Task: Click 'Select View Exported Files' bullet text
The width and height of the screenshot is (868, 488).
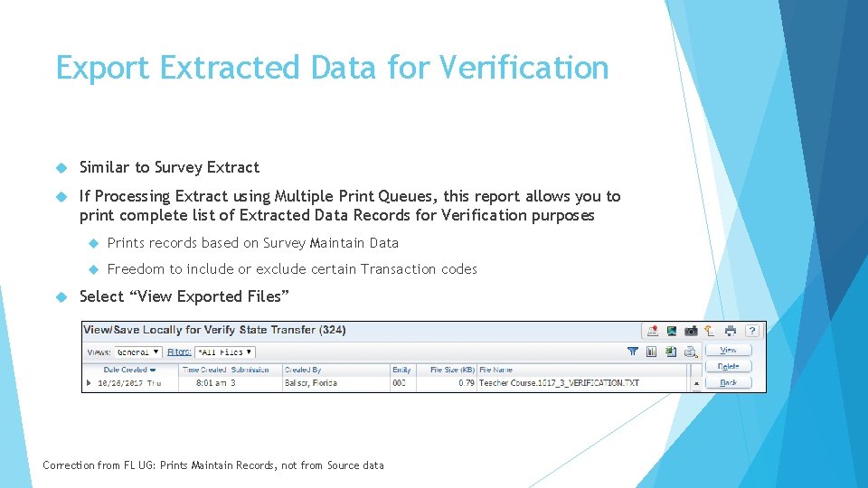Action: tap(184, 296)
